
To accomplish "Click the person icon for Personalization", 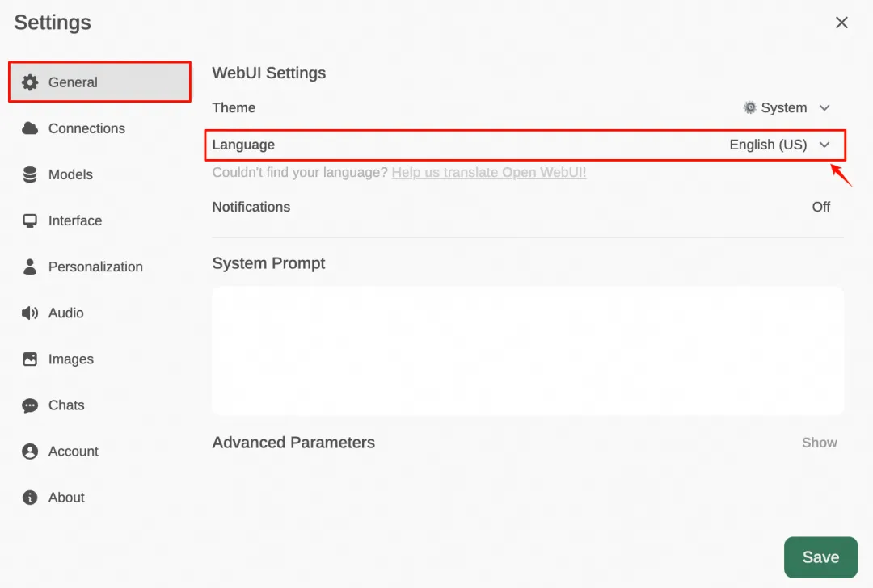I will click(x=30, y=267).
